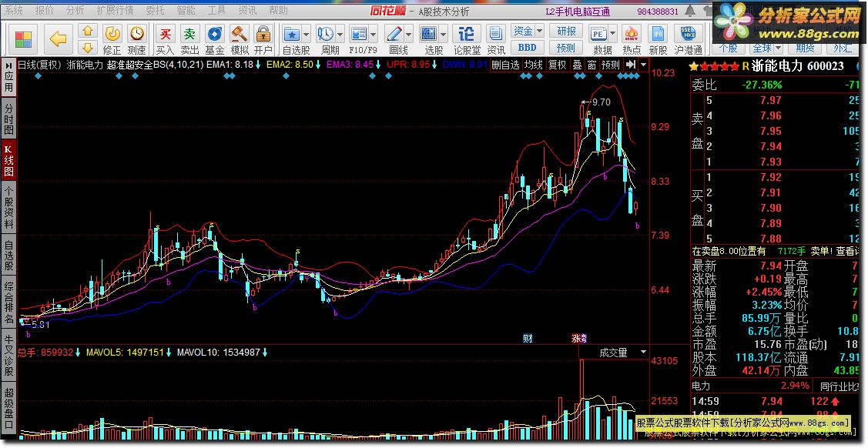This screenshot has height=448, width=868.
Task: Switch to the 分时图 sidebar tab
Action: pyautogui.click(x=8, y=118)
